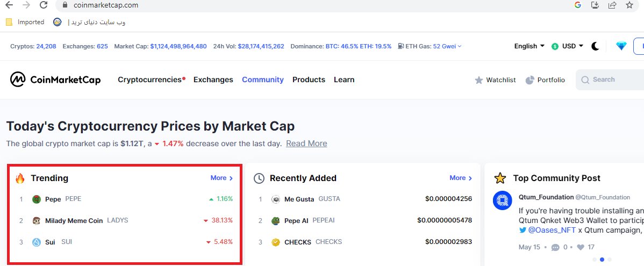Click the CoinMarketCap logo

(55, 80)
